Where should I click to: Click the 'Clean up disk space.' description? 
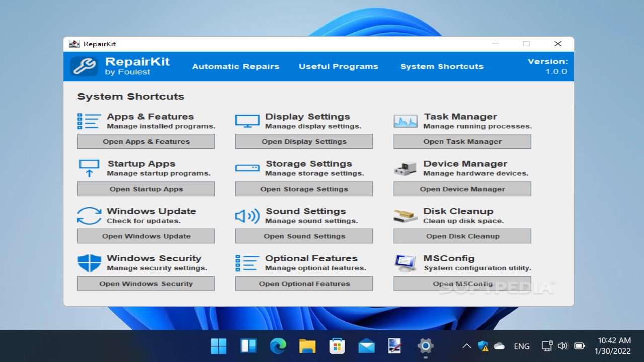tap(463, 221)
